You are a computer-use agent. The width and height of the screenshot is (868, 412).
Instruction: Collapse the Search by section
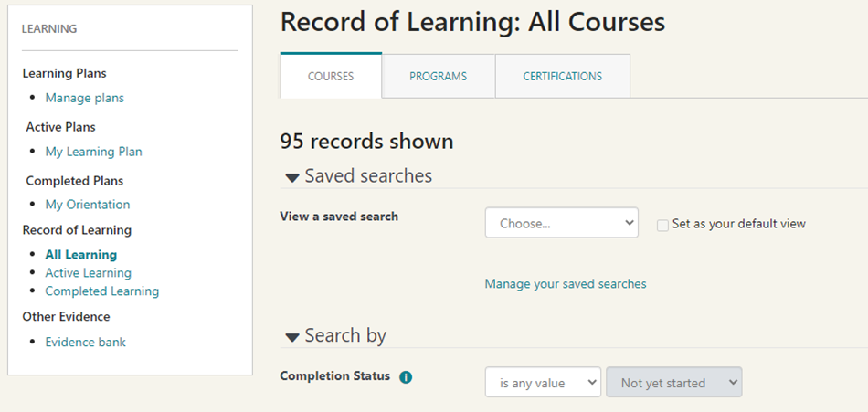pos(292,337)
